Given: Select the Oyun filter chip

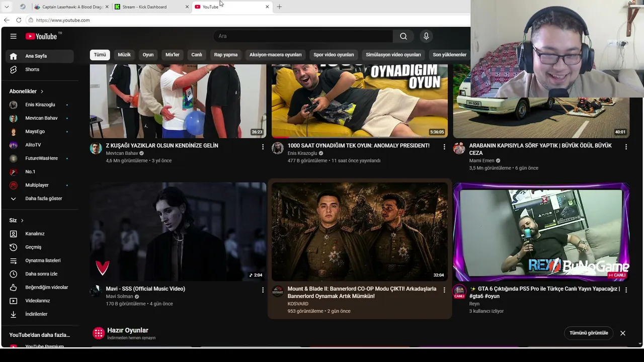Looking at the screenshot, I should pyautogui.click(x=148, y=55).
